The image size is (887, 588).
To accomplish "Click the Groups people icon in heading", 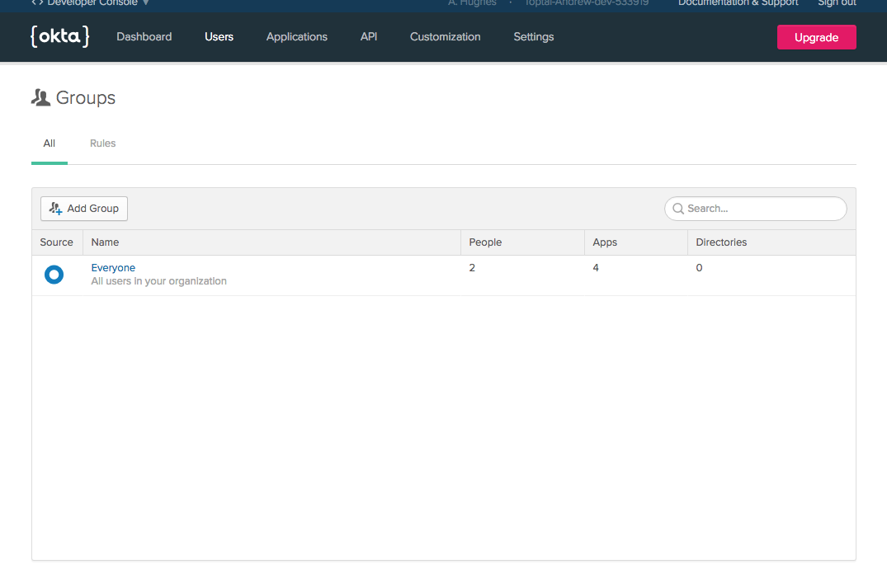I will tap(40, 98).
